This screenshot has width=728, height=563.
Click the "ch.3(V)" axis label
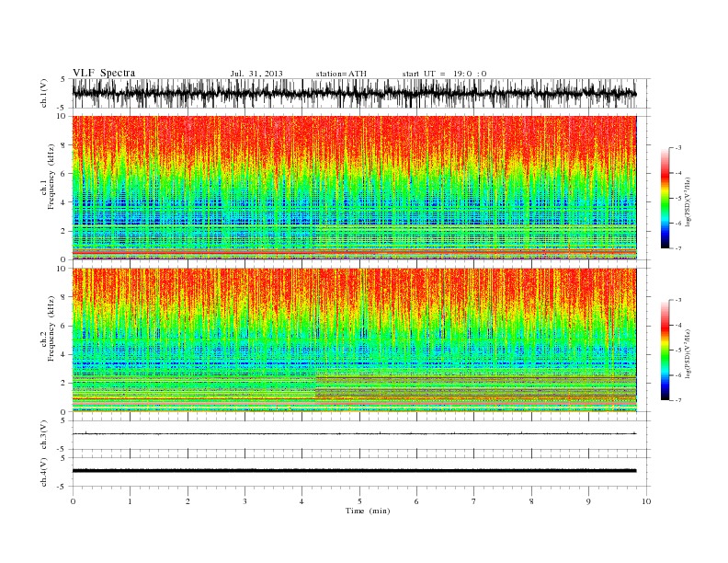click(44, 434)
